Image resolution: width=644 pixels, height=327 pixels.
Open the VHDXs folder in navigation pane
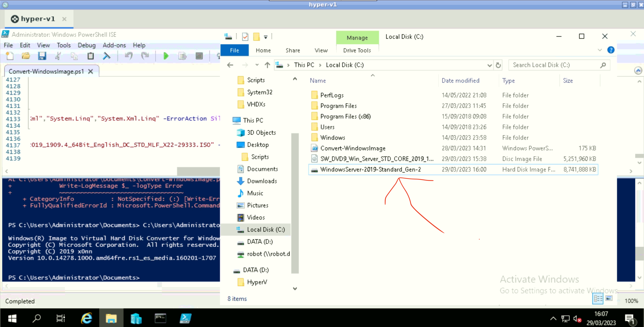pyautogui.click(x=256, y=104)
